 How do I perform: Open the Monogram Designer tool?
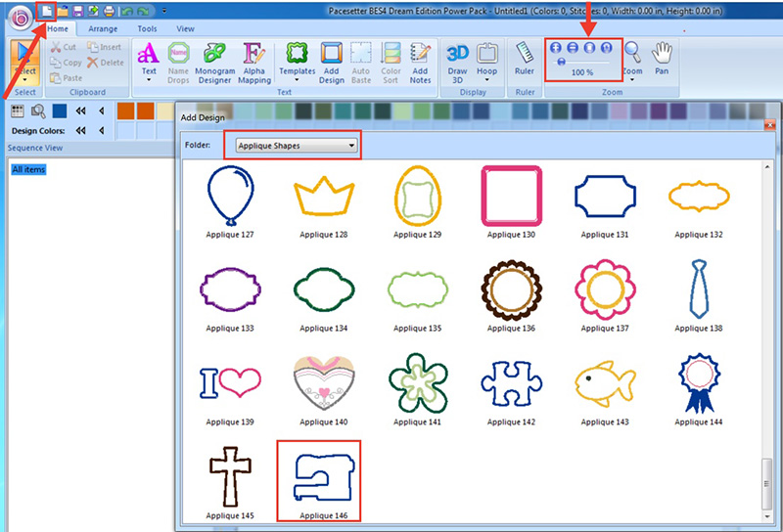[214, 59]
